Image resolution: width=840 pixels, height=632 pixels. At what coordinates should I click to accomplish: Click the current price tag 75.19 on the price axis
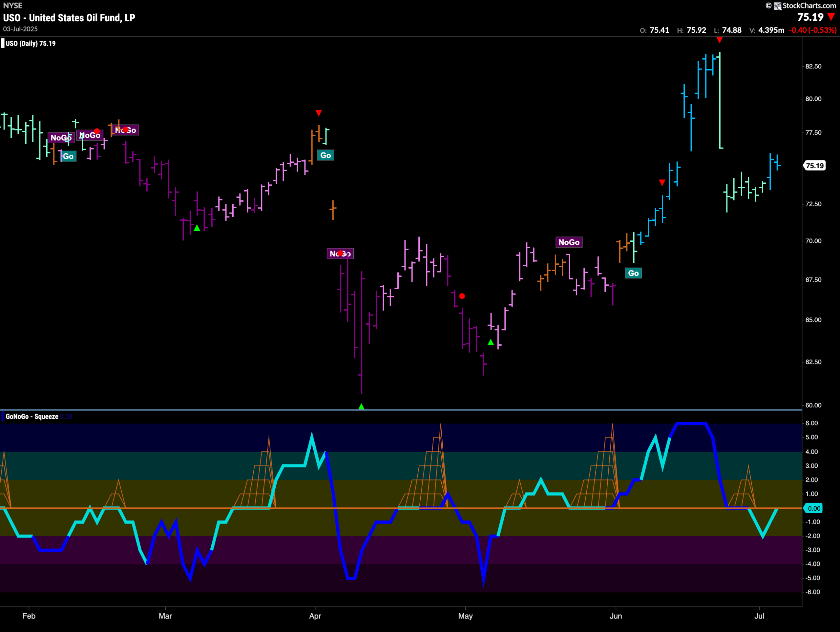(x=815, y=166)
